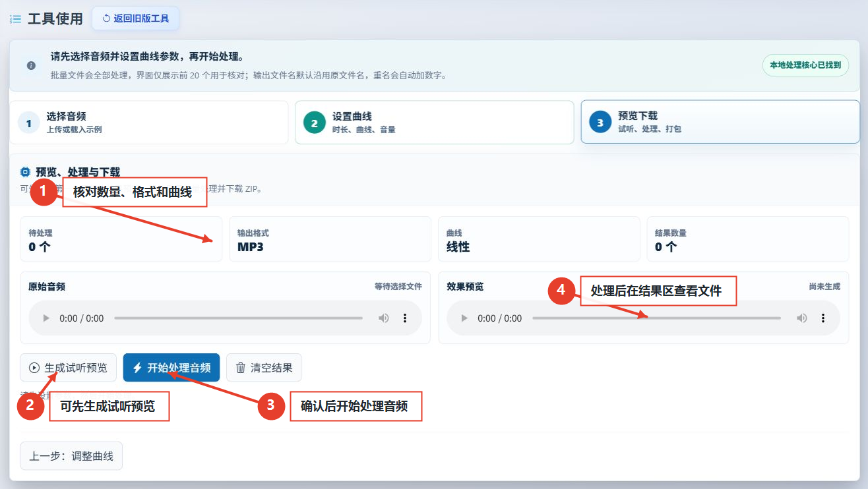Click the info icon in the notice banner
This screenshot has height=489, width=868.
click(31, 65)
